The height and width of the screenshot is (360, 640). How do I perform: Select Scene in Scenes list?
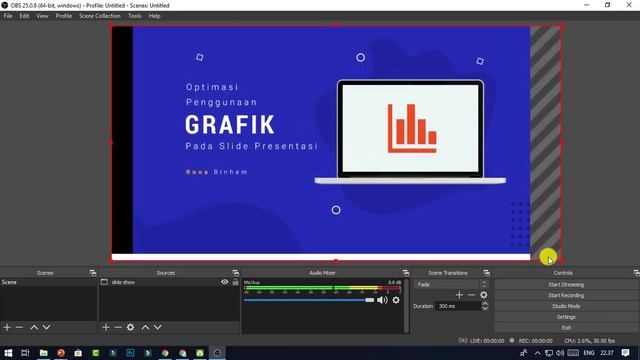pos(48,282)
